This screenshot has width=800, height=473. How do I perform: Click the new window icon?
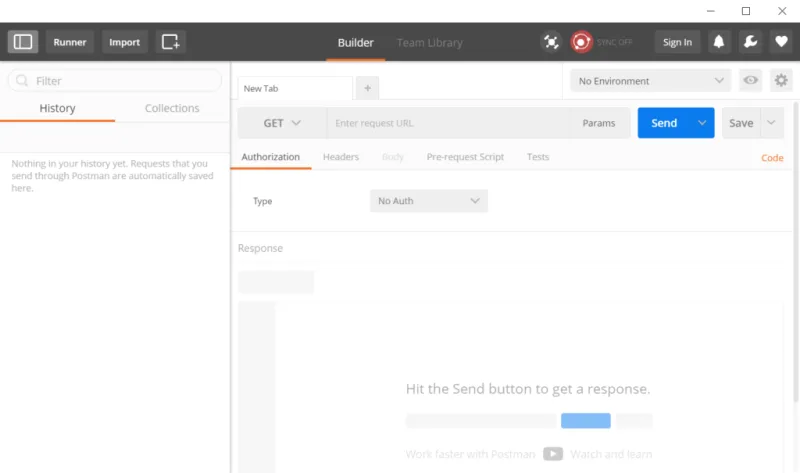pyautogui.click(x=171, y=42)
